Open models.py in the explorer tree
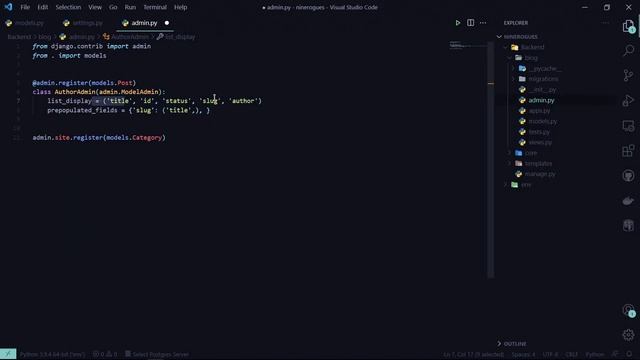This screenshot has width=640, height=360. click(542, 122)
